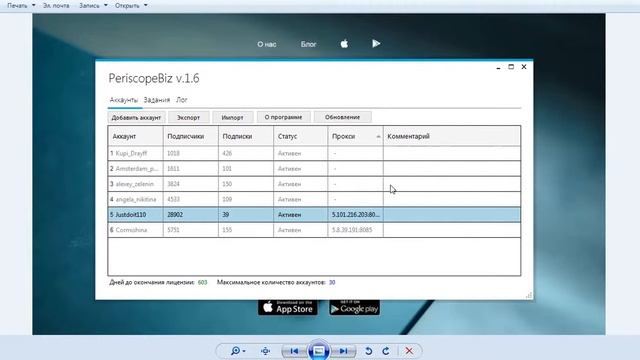The height and width of the screenshot is (360, 640).
Task: Click the actual size fit icon
Action: (265, 351)
